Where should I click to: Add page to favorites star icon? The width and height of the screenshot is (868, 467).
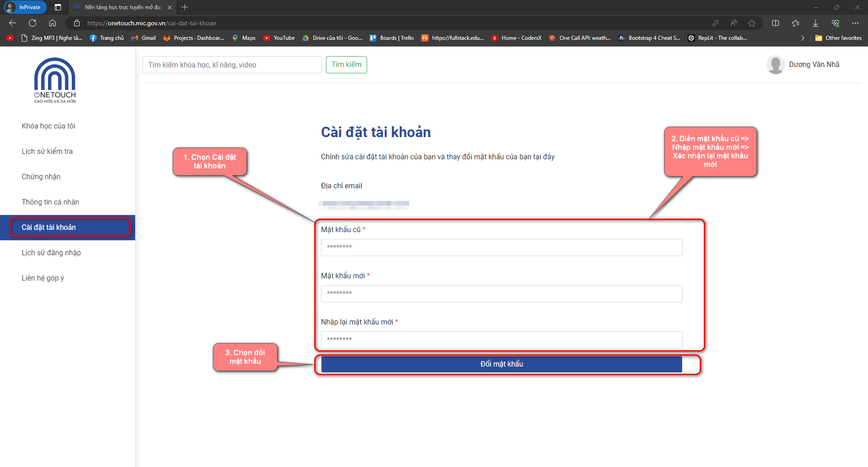pyautogui.click(x=752, y=23)
